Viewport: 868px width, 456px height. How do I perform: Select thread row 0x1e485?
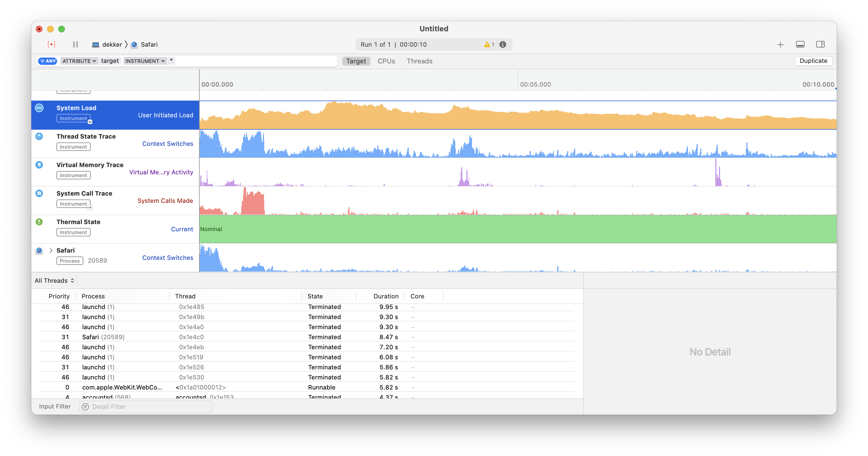307,307
